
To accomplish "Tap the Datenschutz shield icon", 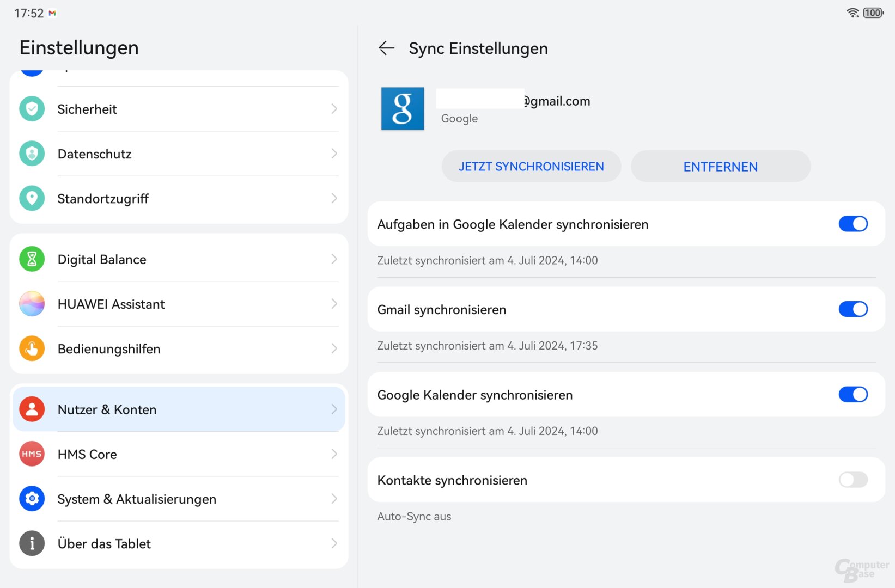I will [x=32, y=154].
